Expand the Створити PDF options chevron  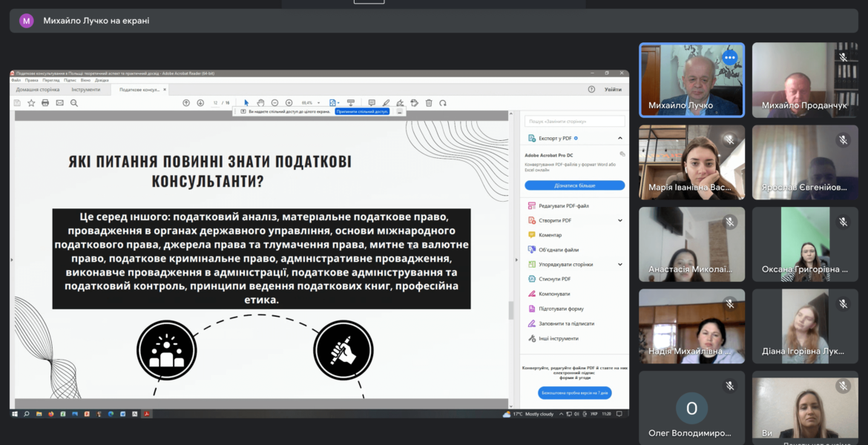(x=620, y=220)
